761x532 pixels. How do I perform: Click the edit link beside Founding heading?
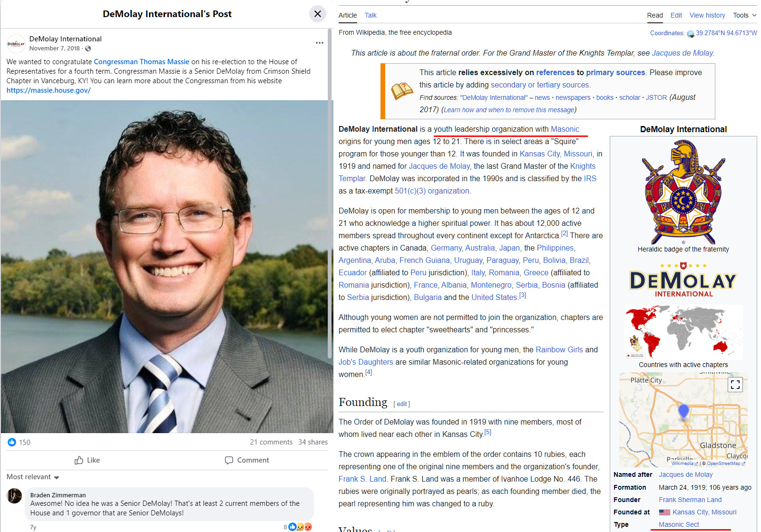pos(402,404)
